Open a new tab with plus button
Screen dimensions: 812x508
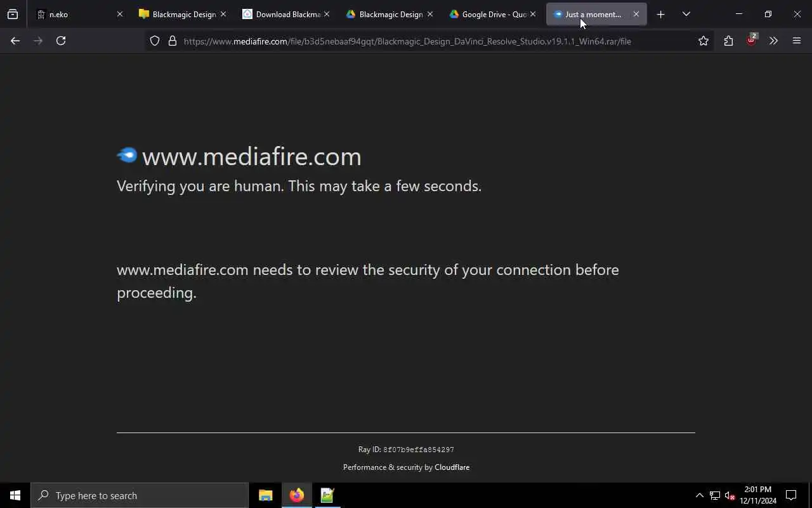(x=660, y=14)
